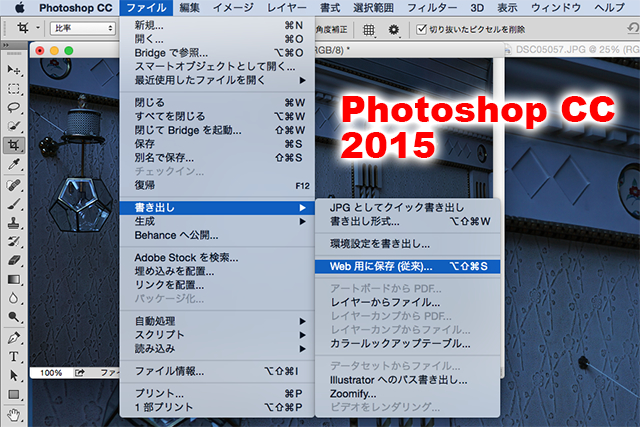Open the crop overlay grid options
Image resolution: width=640 pixels, height=427 pixels.
click(369, 29)
